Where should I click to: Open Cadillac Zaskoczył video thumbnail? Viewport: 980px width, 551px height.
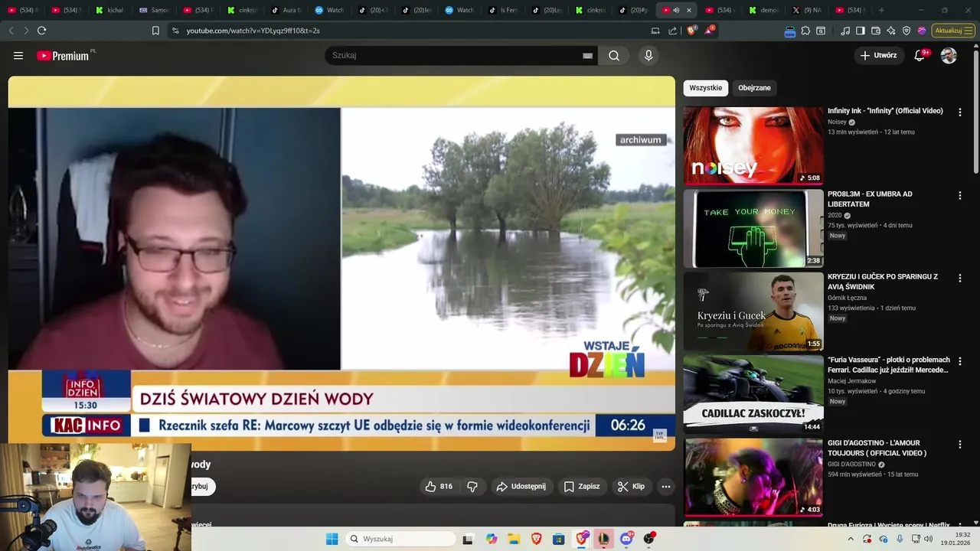click(753, 395)
